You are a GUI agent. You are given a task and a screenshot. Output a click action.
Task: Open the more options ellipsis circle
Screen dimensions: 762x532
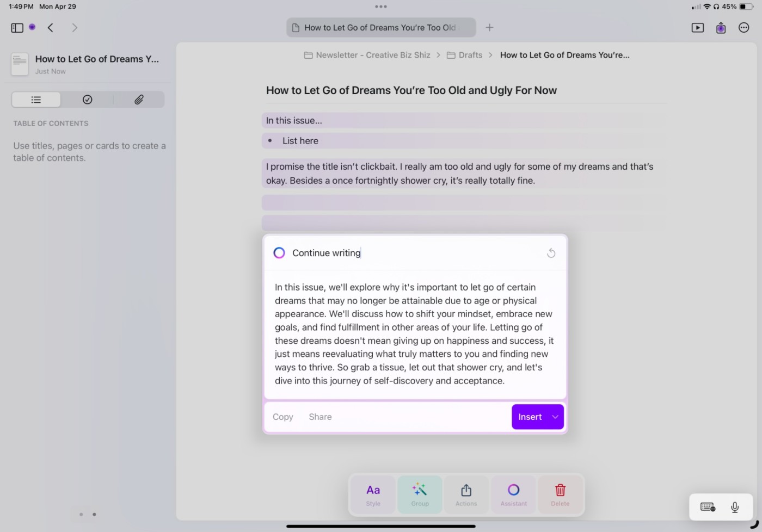coord(744,28)
